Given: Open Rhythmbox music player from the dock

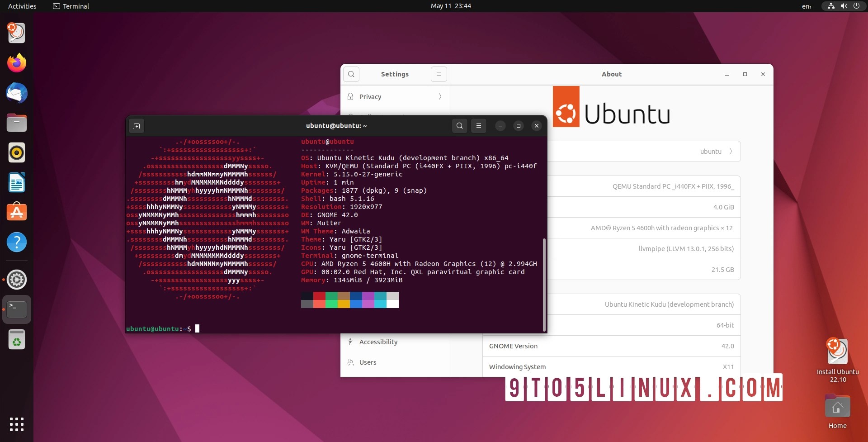Looking at the screenshot, I should tap(17, 152).
